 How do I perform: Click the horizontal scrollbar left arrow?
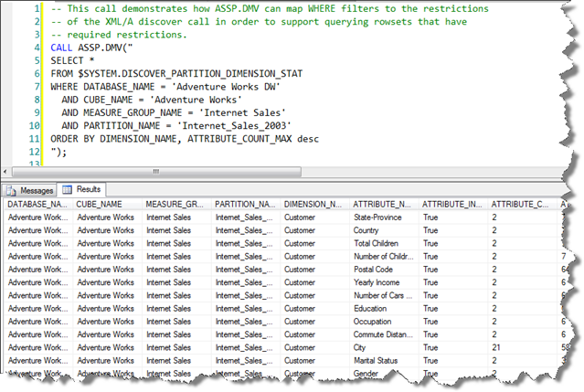5,172
